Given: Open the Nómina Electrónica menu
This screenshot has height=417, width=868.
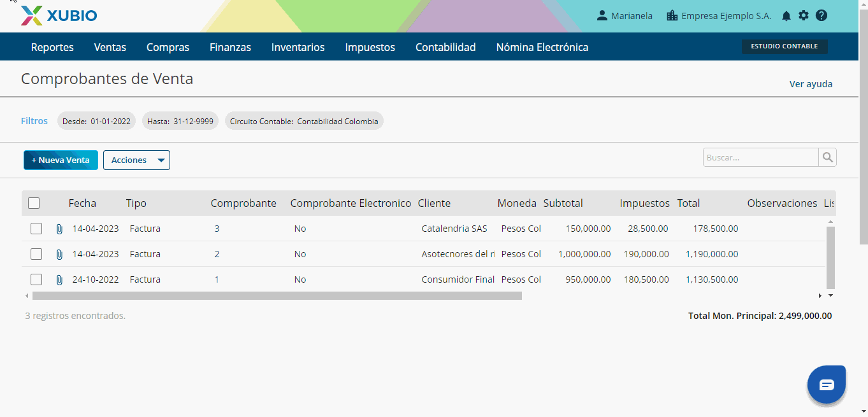Looking at the screenshot, I should click(542, 47).
